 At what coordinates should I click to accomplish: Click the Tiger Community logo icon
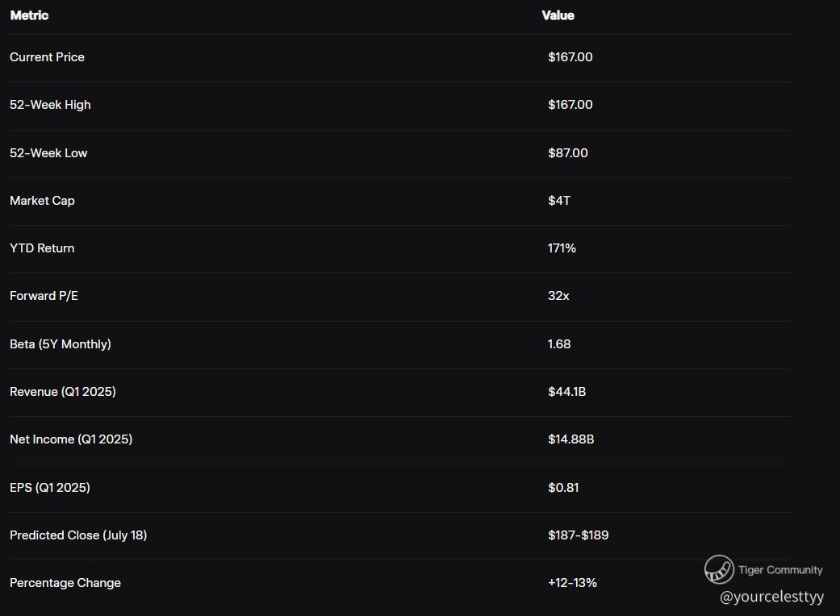(x=719, y=569)
